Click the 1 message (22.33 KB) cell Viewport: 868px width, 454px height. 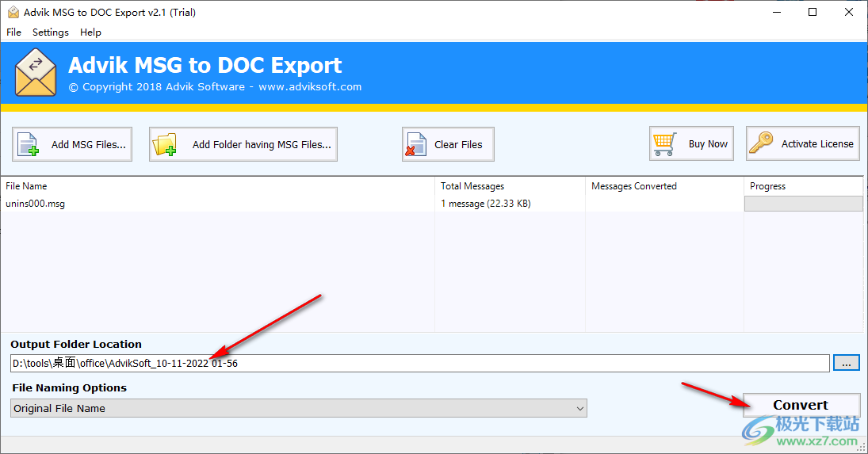(485, 204)
